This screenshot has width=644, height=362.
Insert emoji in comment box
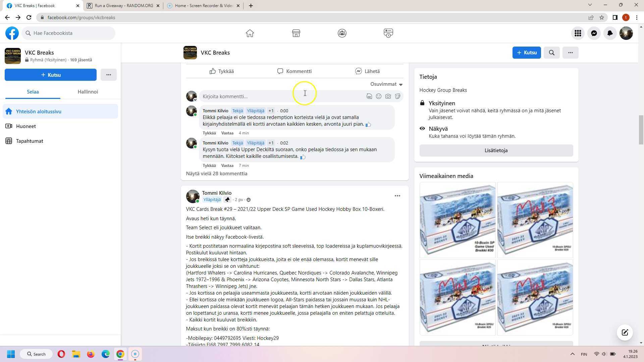click(x=379, y=97)
